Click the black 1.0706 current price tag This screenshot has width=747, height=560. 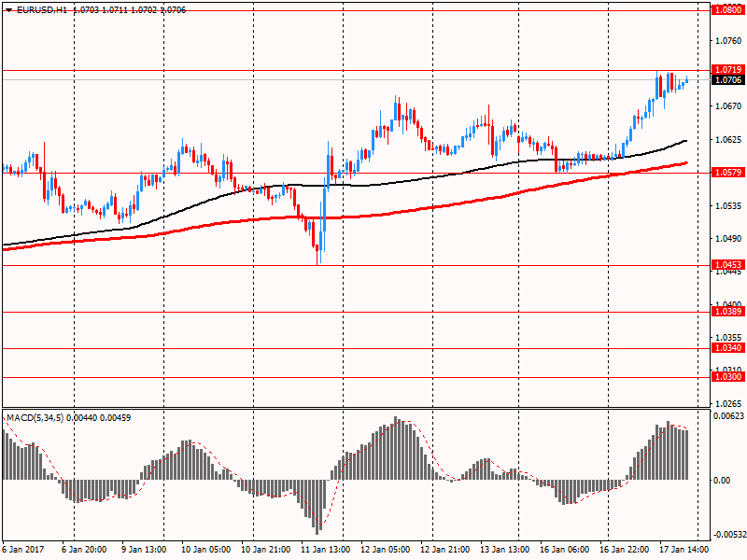[727, 80]
